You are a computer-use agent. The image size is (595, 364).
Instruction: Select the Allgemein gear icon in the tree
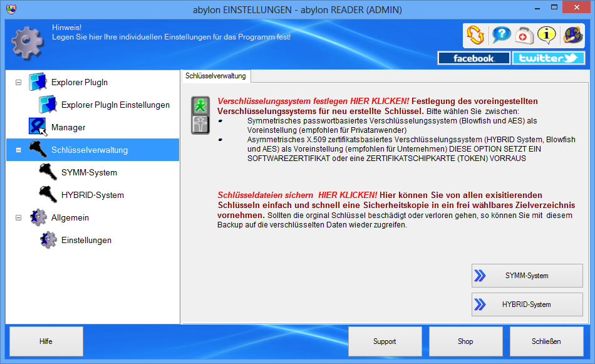(38, 217)
